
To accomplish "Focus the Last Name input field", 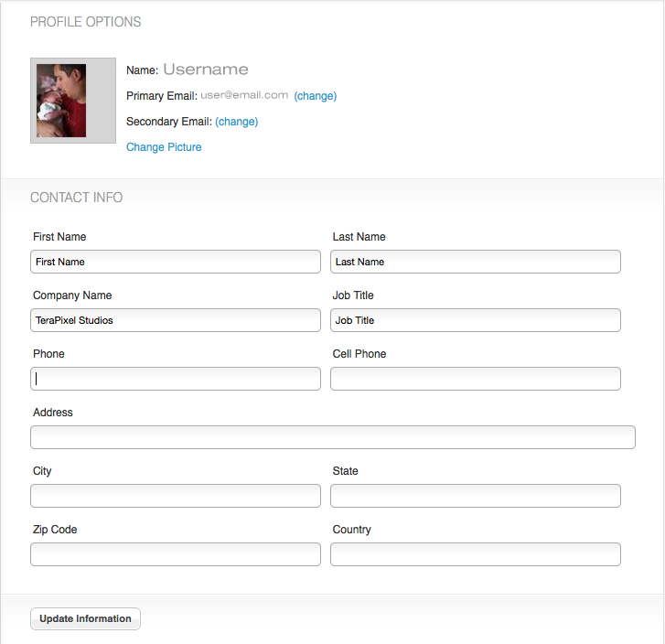I will (476, 262).
